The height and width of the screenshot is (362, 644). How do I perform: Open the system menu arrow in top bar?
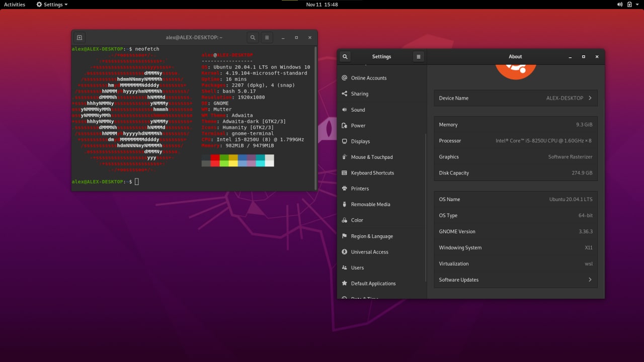(x=638, y=5)
